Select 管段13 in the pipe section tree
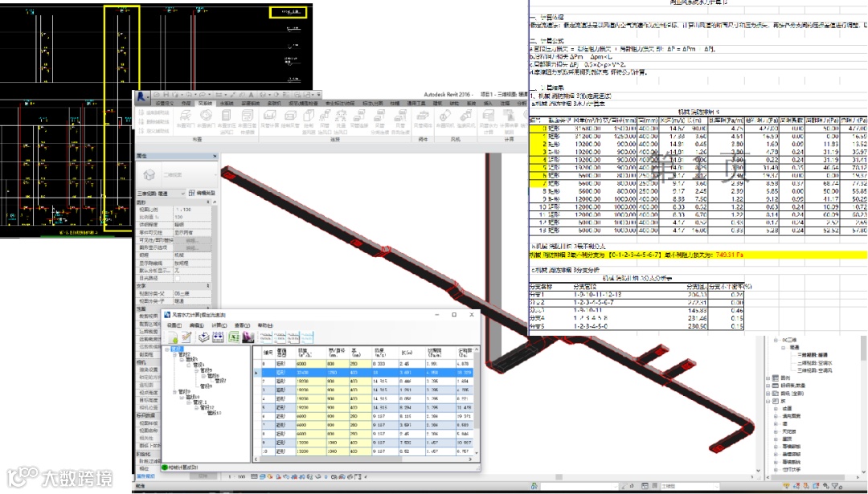This screenshot has height=494, width=868. coord(215,413)
